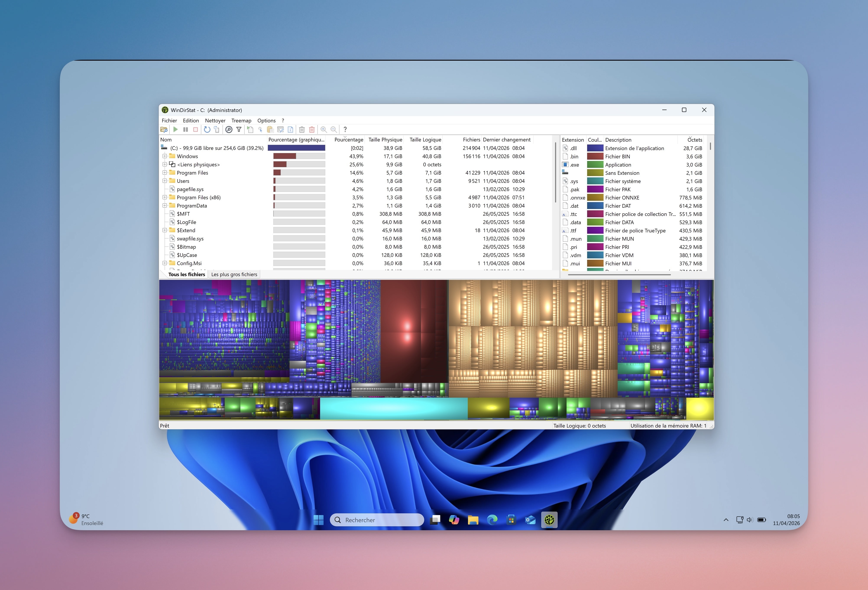Select the Filter funnel icon
The width and height of the screenshot is (868, 590).
tap(239, 130)
